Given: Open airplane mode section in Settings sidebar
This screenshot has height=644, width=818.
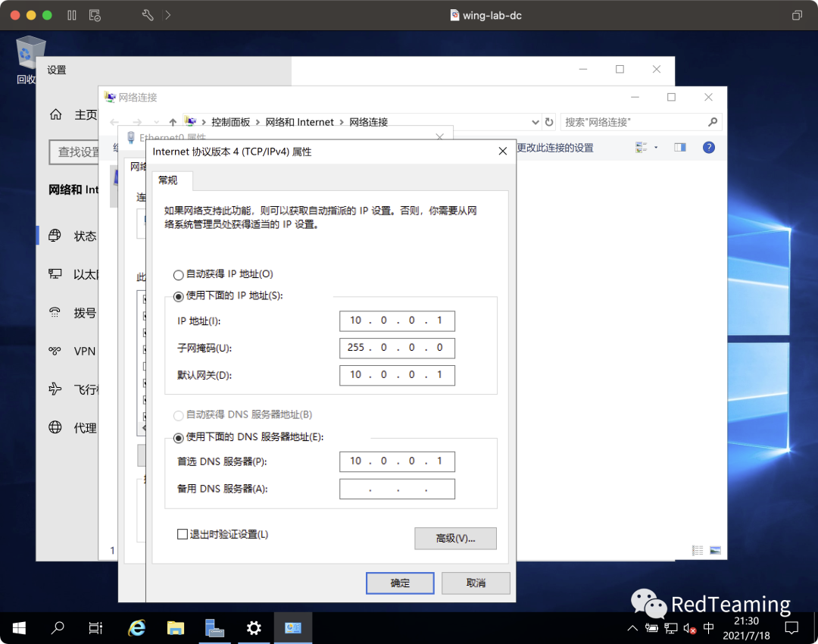Looking at the screenshot, I should [72, 389].
